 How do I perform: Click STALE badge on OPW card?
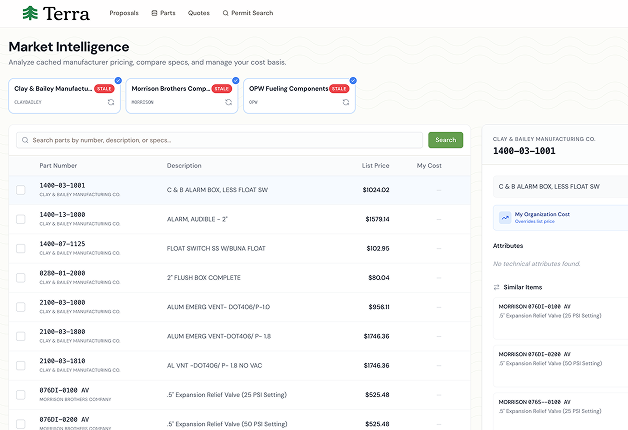339,88
